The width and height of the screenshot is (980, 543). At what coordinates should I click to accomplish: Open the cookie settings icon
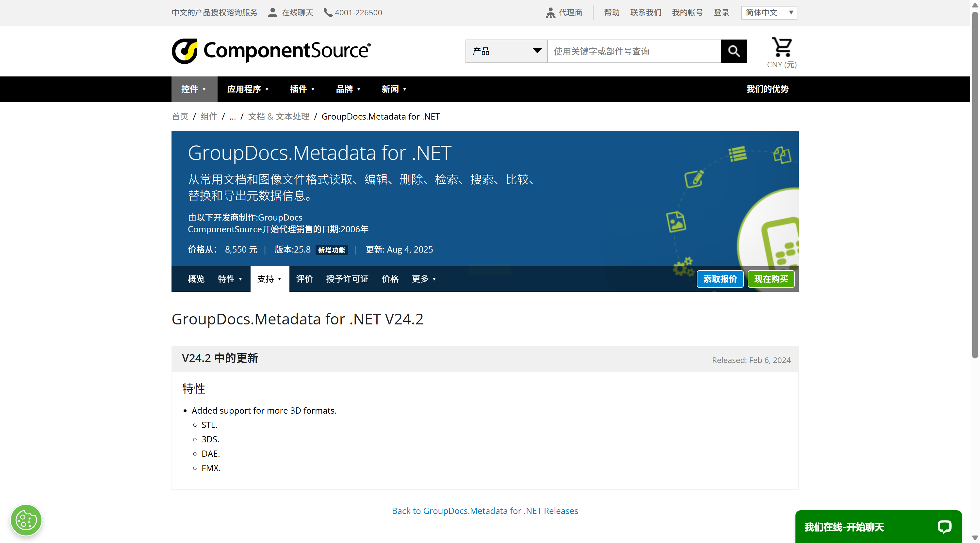point(26,520)
